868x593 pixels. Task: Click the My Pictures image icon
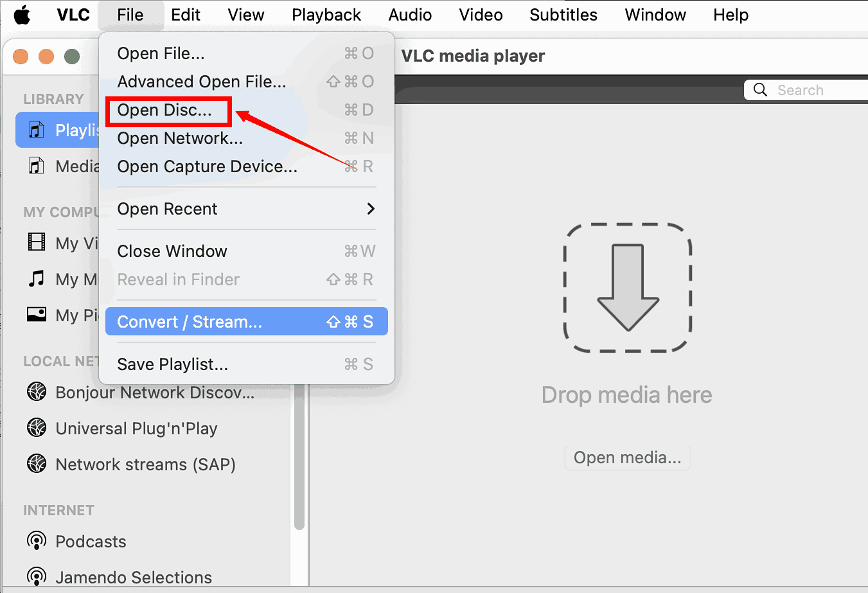coord(37,315)
